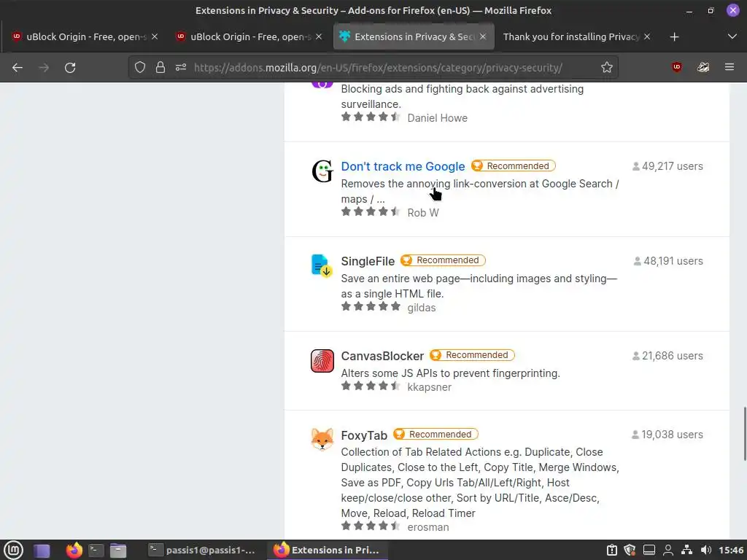
Task: Close the Thank you for installing tab
Action: [647, 36]
